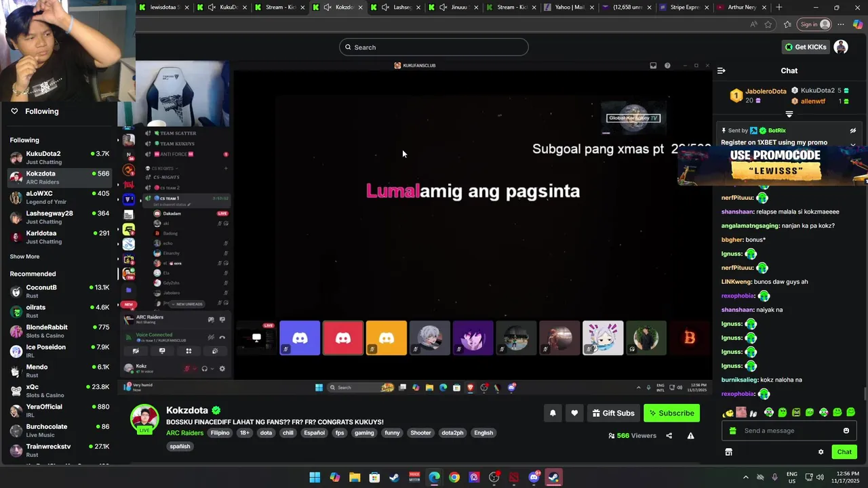Open Steam from the taskbar
Screen dimensions: 868x488
point(394,477)
